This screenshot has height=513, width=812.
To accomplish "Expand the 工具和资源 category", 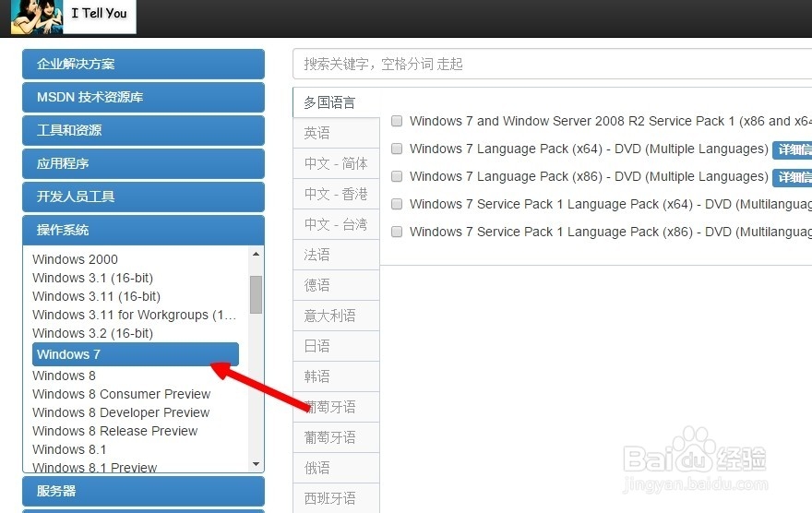I will 143,130.
